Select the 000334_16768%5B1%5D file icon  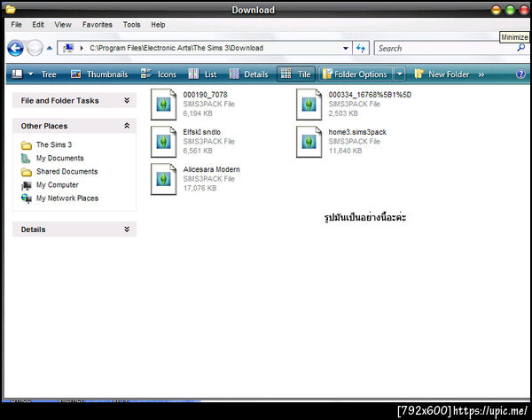coord(309,104)
